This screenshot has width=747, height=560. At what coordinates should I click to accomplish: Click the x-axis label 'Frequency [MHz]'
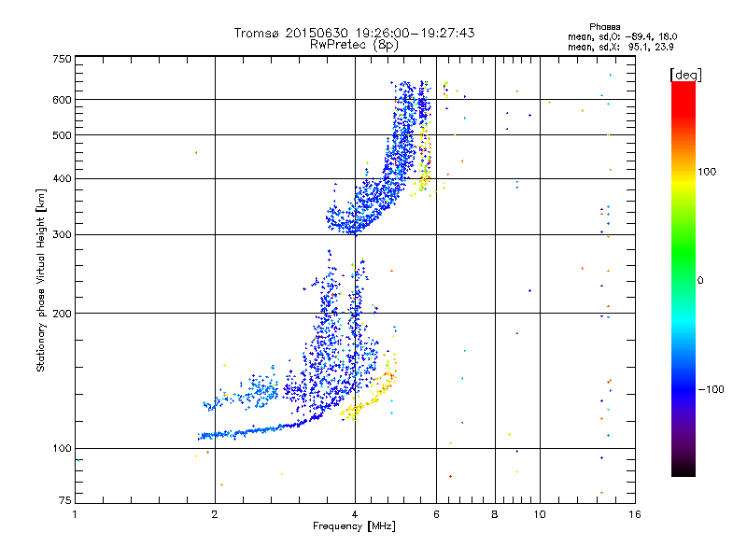354,526
